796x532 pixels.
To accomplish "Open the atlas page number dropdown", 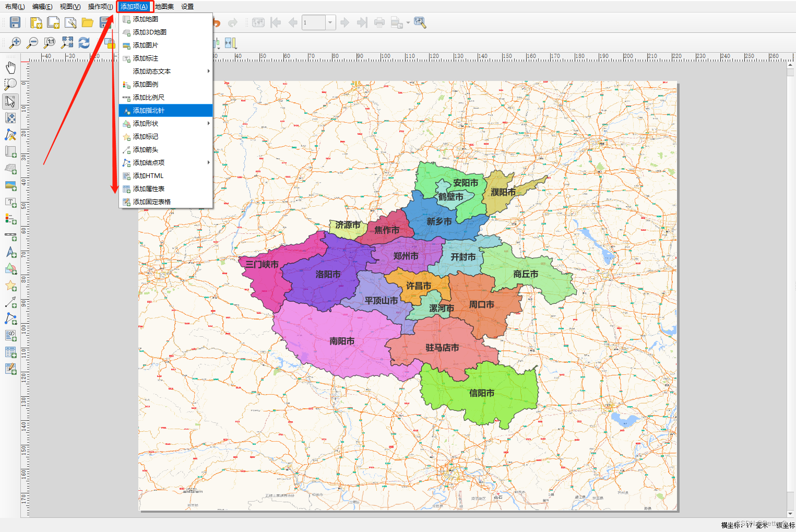I will click(330, 22).
